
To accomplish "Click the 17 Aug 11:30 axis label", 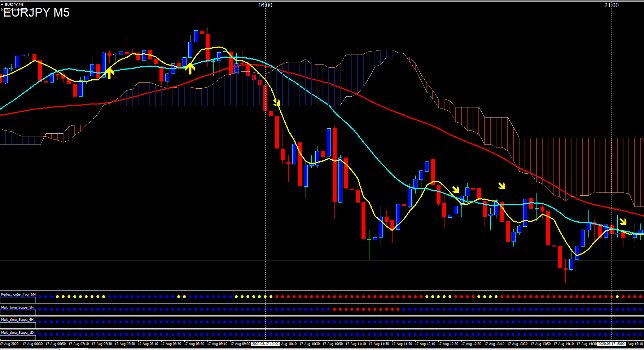I will [x=379, y=344].
